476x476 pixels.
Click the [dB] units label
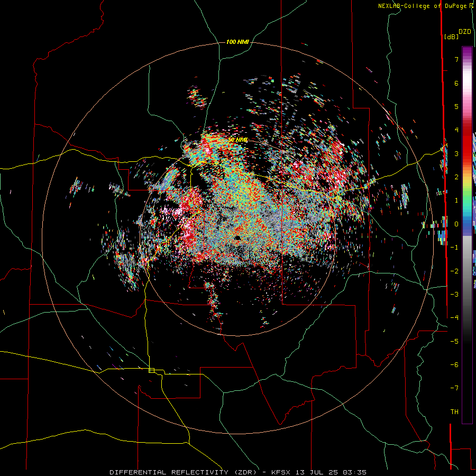[x=452, y=36]
